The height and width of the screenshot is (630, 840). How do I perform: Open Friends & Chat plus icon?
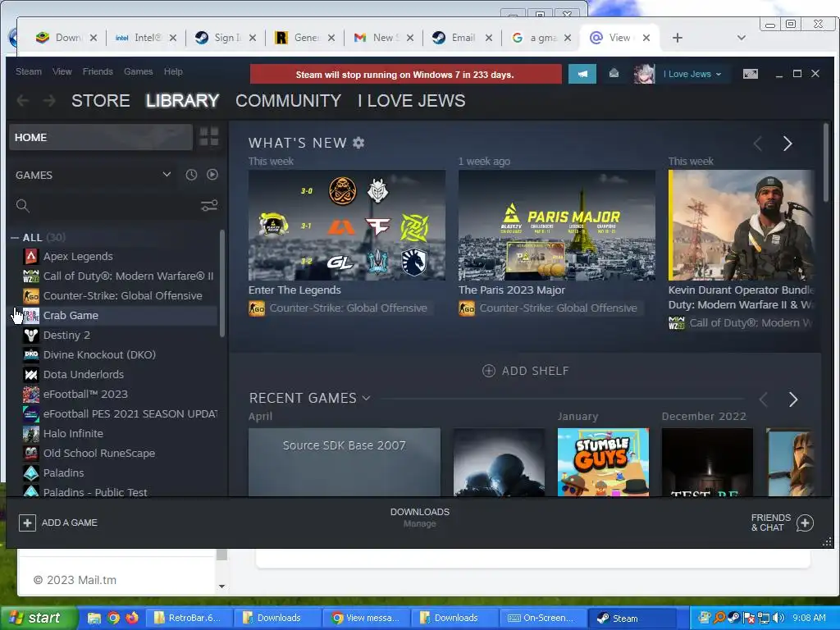(805, 523)
